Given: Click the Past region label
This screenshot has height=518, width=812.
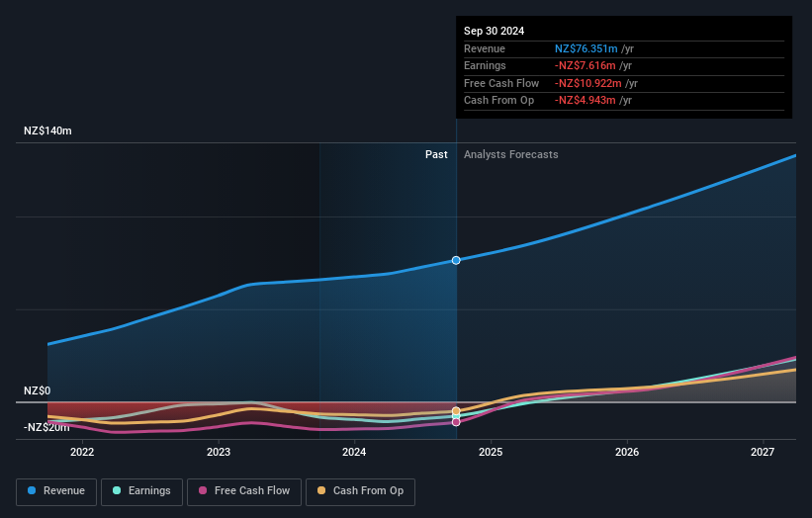Looking at the screenshot, I should [436, 154].
